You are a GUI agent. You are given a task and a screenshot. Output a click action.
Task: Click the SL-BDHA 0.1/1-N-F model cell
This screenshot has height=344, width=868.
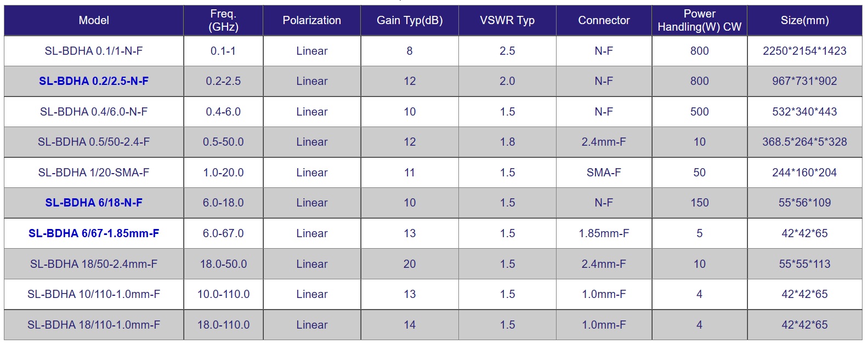[94, 51]
